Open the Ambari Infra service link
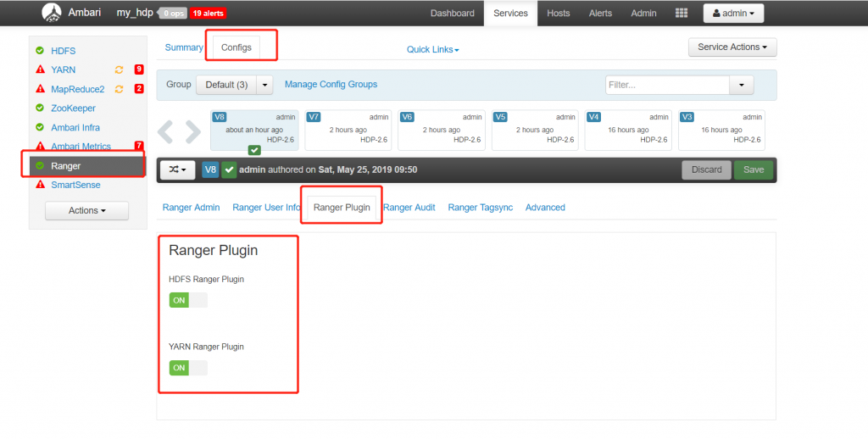This screenshot has height=439, width=868. [75, 127]
